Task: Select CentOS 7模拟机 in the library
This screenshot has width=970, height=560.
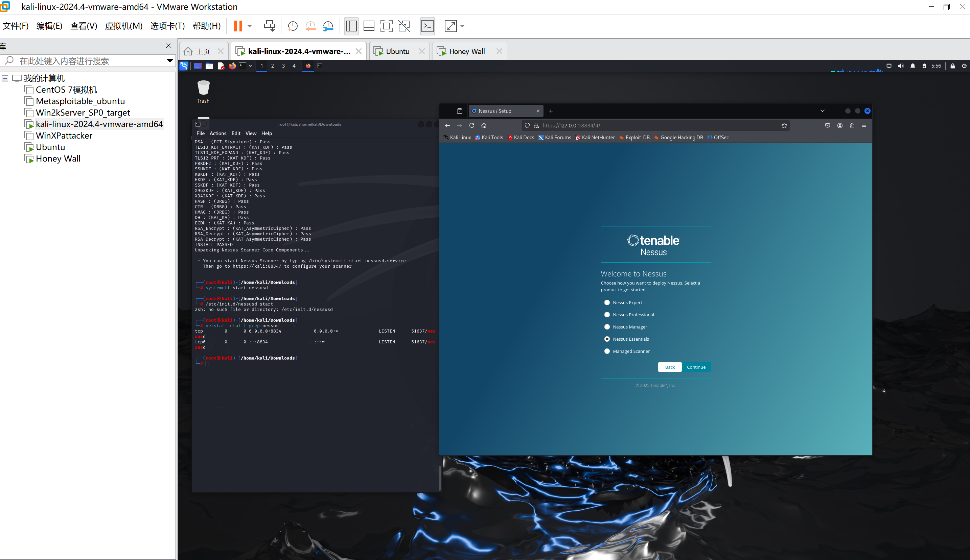Action: tap(66, 90)
